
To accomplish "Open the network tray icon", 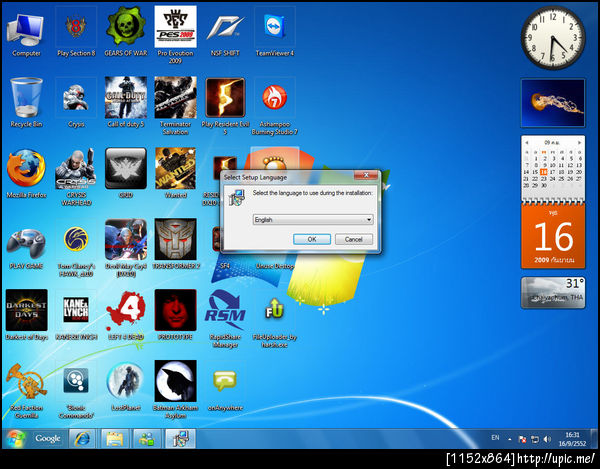I will [535, 440].
